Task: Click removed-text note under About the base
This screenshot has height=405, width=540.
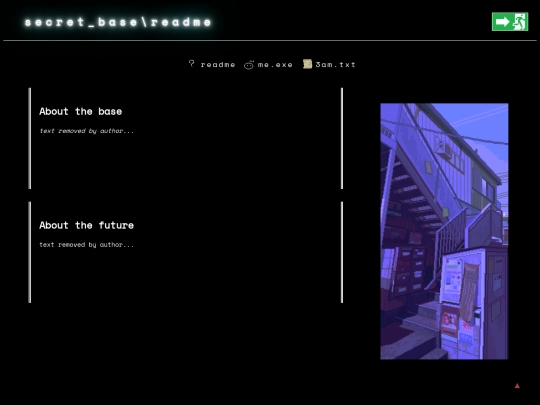Action: click(86, 131)
